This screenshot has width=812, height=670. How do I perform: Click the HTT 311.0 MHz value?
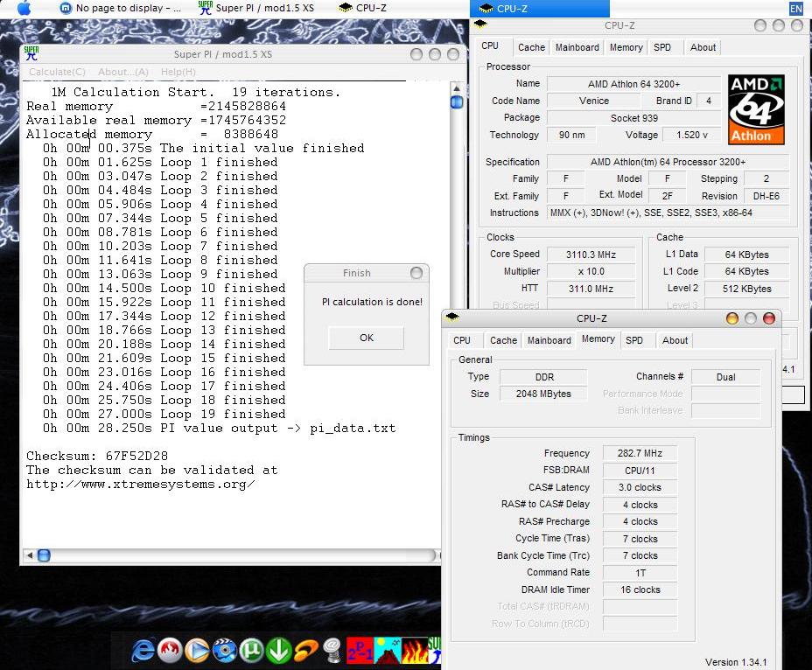tap(591, 289)
